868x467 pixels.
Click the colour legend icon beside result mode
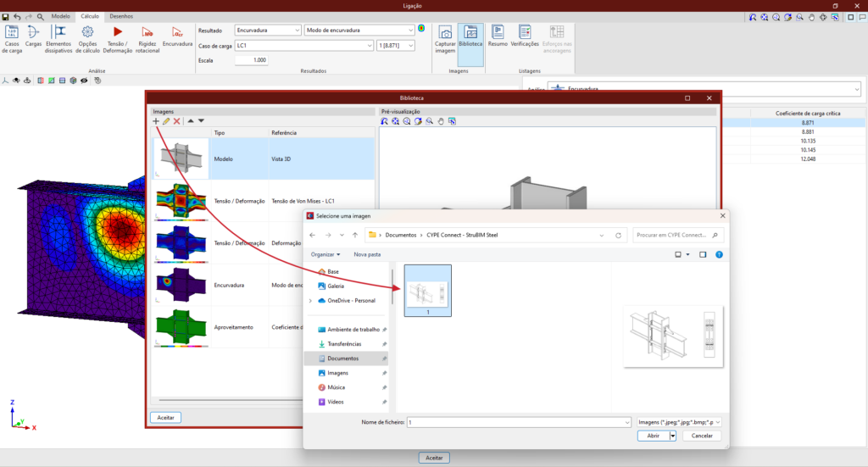point(421,28)
